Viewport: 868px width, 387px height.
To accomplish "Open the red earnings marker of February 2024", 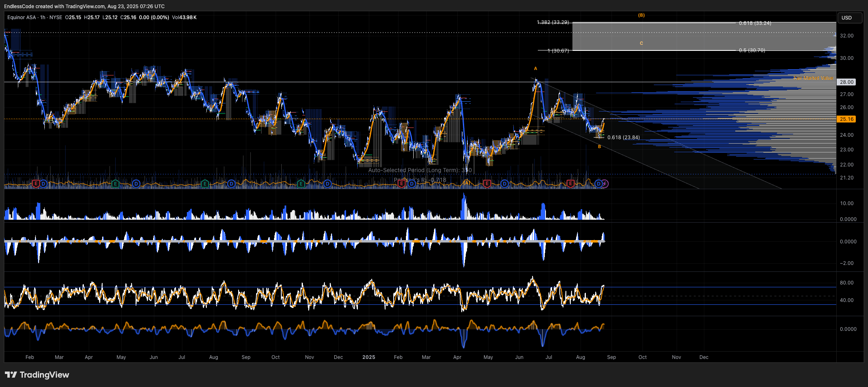I will pos(36,184).
